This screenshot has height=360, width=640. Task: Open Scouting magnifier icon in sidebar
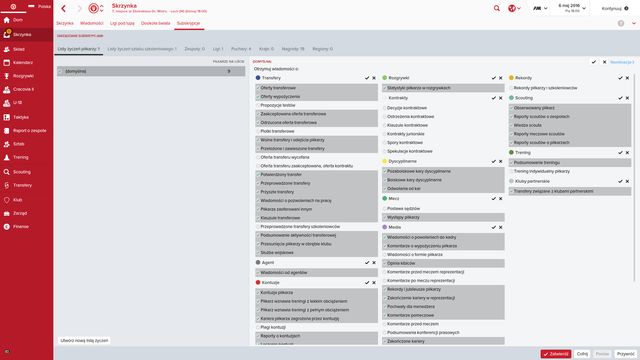(7, 172)
